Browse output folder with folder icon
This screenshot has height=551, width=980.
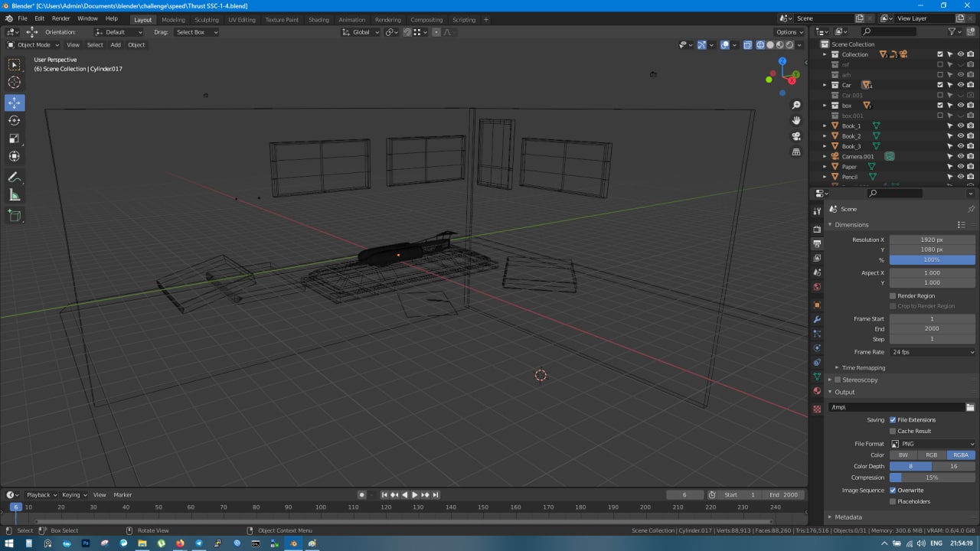click(x=970, y=407)
